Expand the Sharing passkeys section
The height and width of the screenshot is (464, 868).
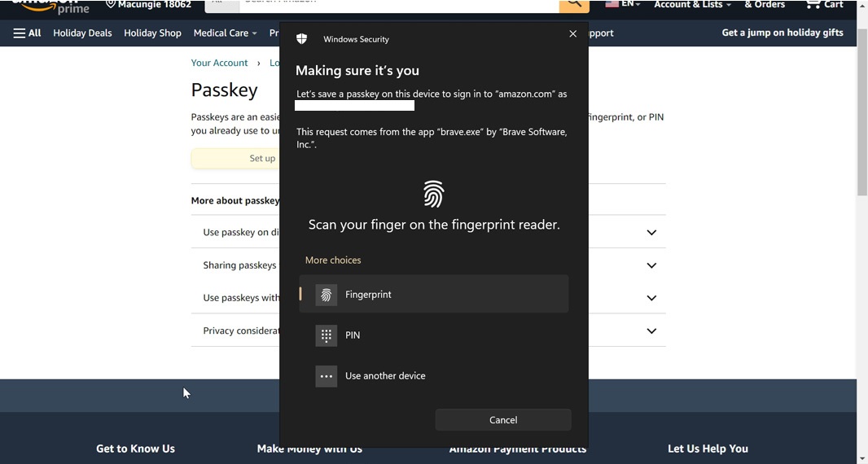point(651,265)
